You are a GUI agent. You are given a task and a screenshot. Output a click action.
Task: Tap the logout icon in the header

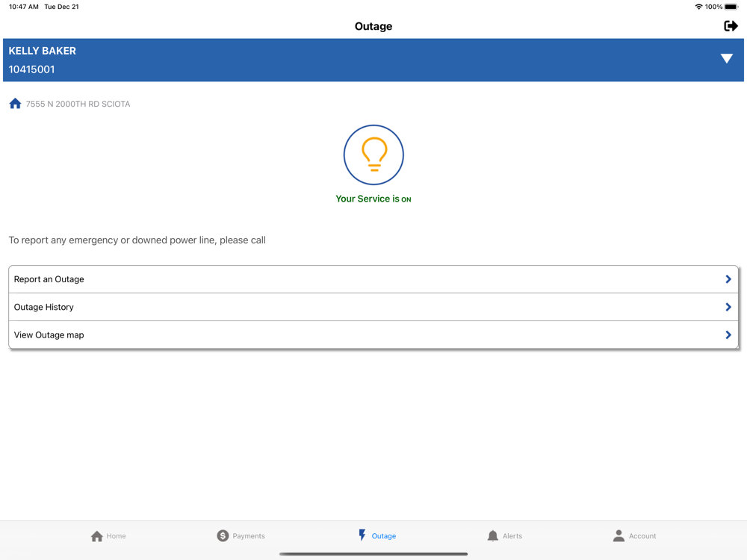tap(731, 25)
